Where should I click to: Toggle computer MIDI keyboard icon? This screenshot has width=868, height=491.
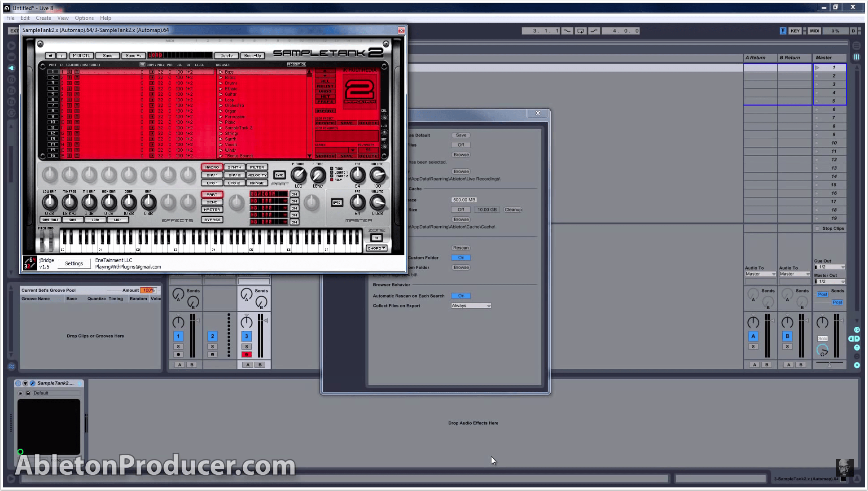click(x=783, y=31)
